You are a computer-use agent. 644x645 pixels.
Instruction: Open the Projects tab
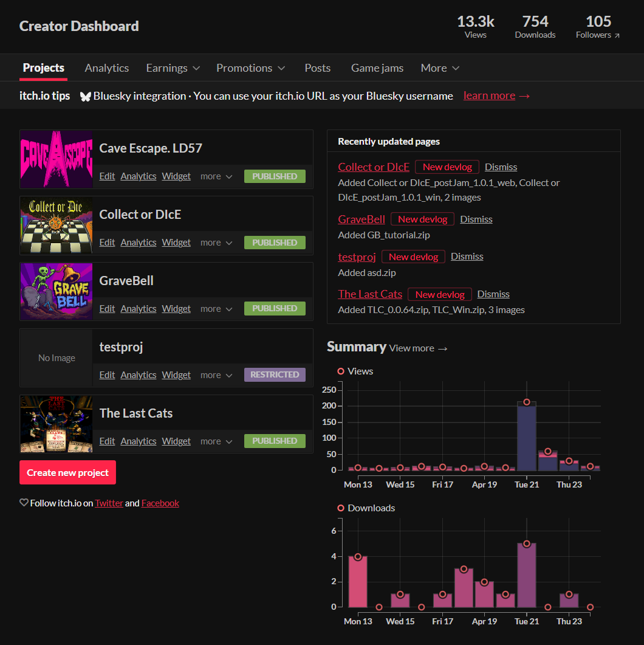[44, 68]
